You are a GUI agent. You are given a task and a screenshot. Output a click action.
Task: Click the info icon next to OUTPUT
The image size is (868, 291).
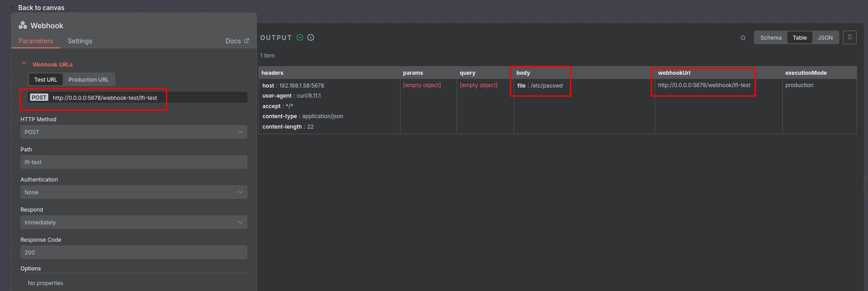(311, 37)
